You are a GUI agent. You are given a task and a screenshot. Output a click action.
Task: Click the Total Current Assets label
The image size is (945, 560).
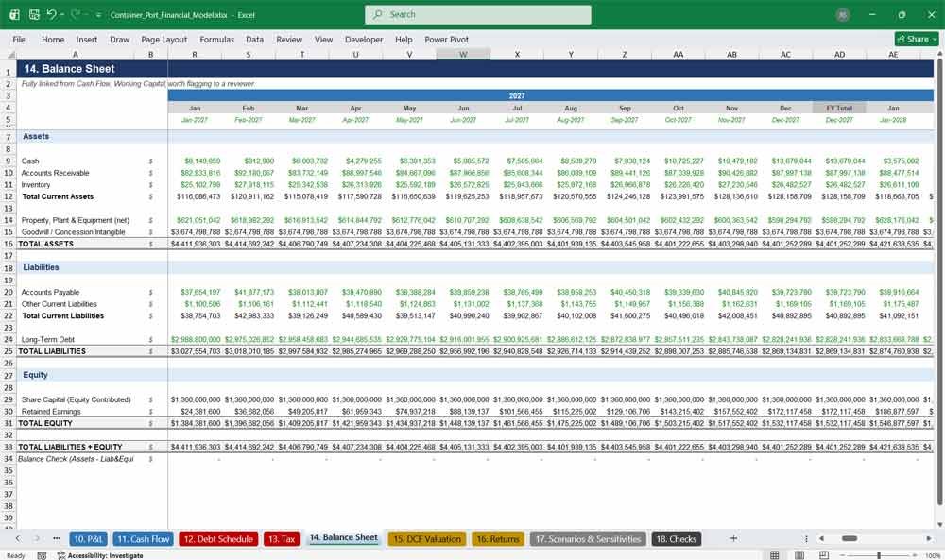[x=58, y=196]
